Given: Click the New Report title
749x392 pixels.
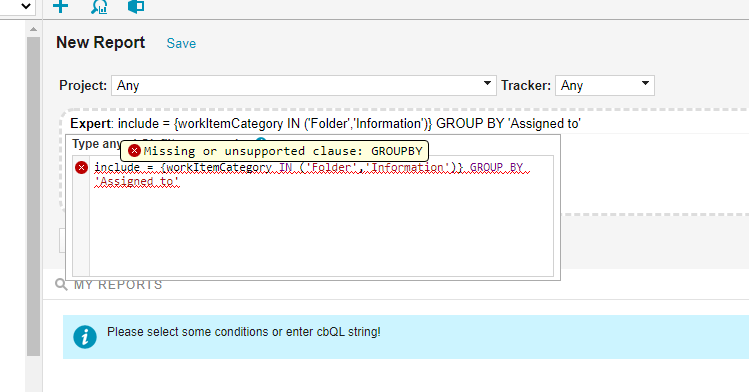Looking at the screenshot, I should click(x=100, y=42).
